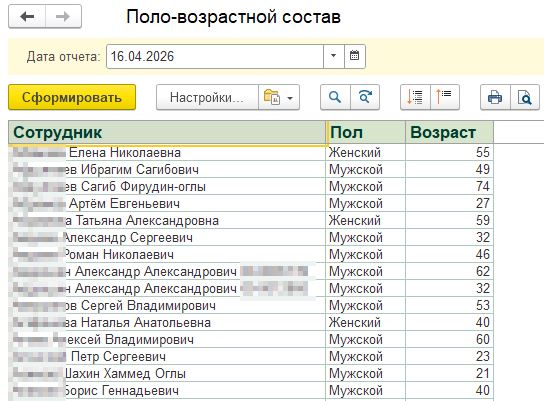Click the Print icon
The height and width of the screenshot is (401, 544).
[x=495, y=97]
